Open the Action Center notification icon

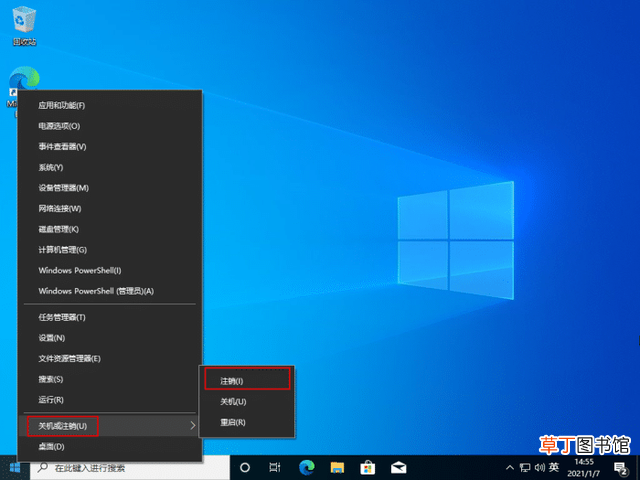620,469
